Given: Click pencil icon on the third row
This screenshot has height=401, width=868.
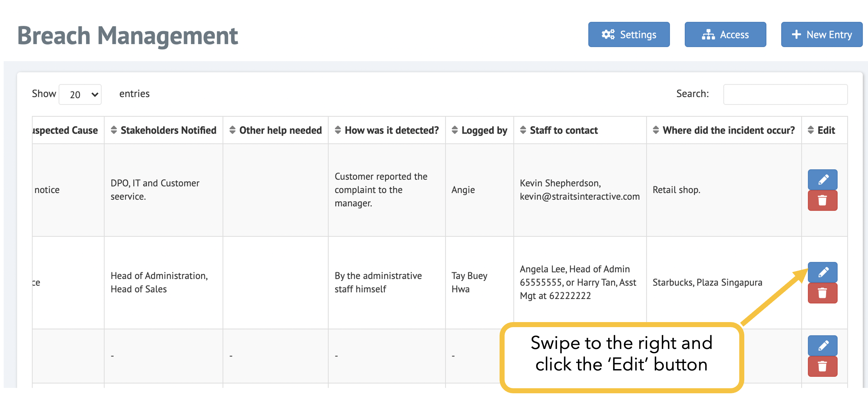Looking at the screenshot, I should (x=822, y=346).
